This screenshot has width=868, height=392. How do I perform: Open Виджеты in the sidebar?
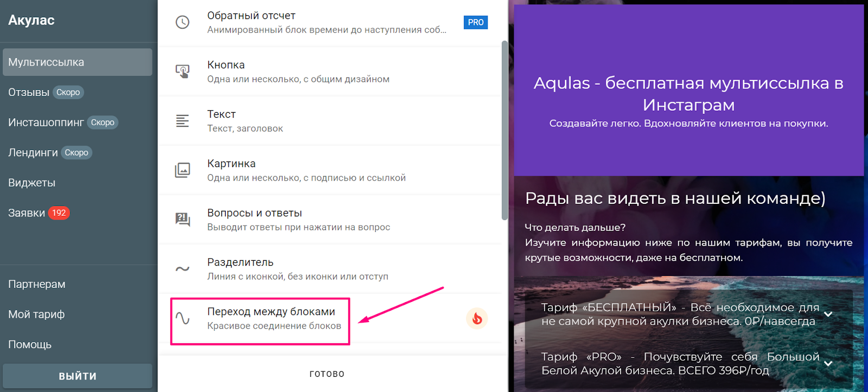pyautogui.click(x=32, y=183)
